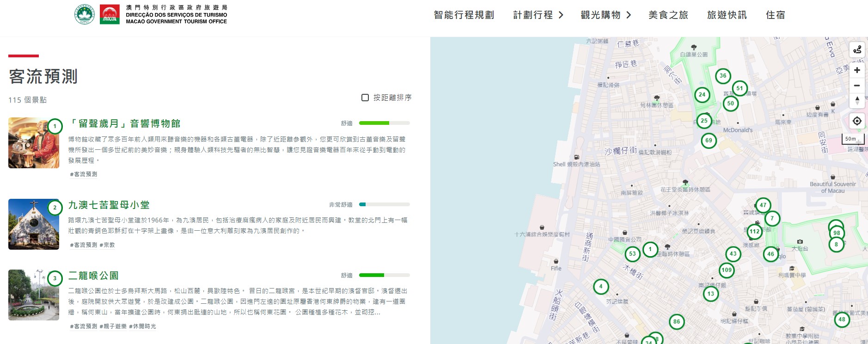
Task: Open the 美食之旅 menu item
Action: 668,15
